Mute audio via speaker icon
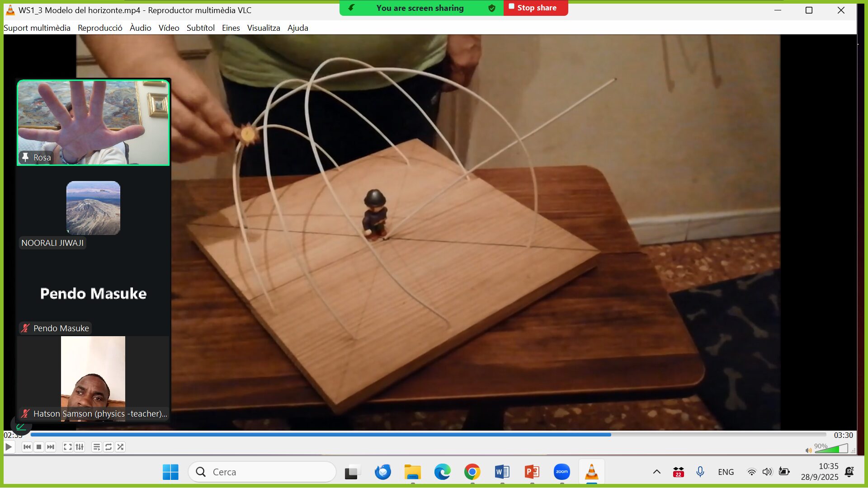 808,450
